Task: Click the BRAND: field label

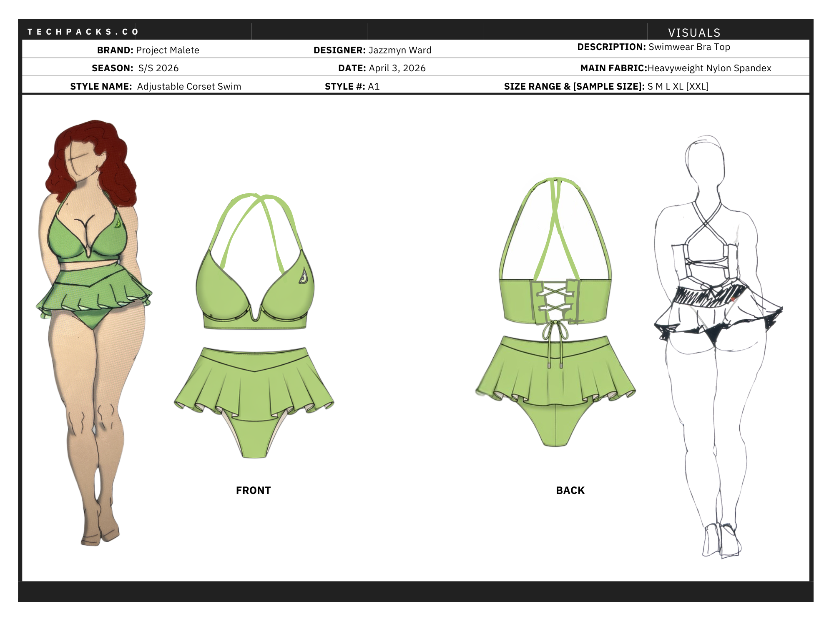Action: [115, 50]
